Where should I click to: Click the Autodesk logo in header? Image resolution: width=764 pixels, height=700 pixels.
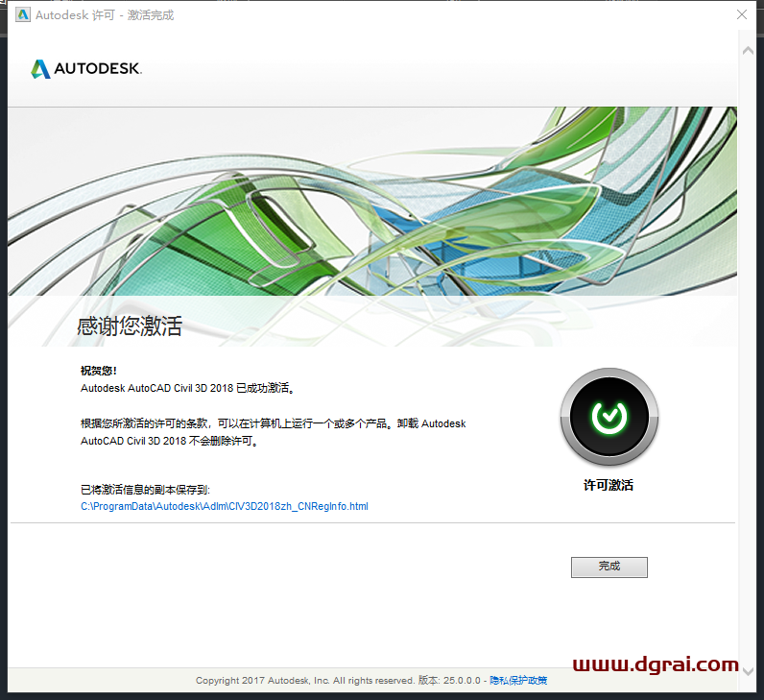tap(86, 69)
